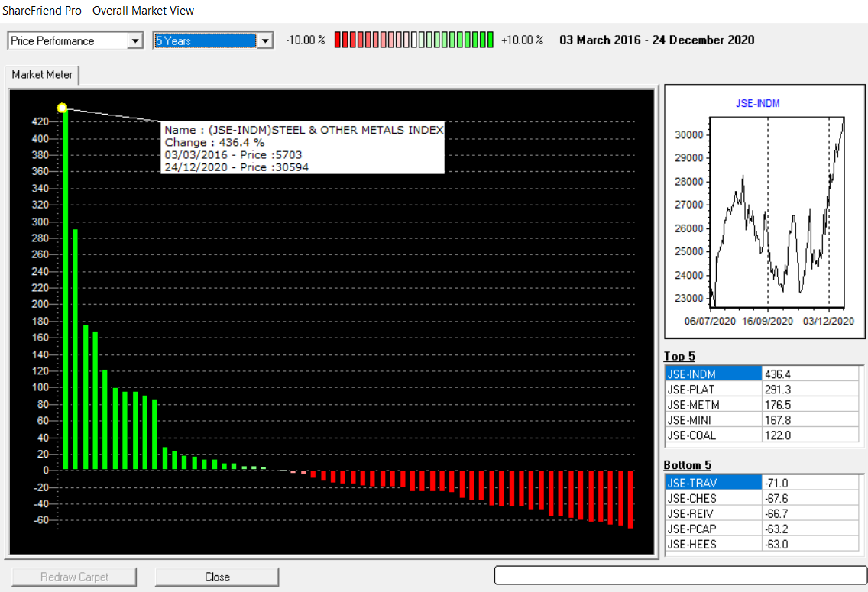Screen dimensions: 868x592
Task: Select JSE-CHES in Bottom 5 list
Action: coord(714,499)
